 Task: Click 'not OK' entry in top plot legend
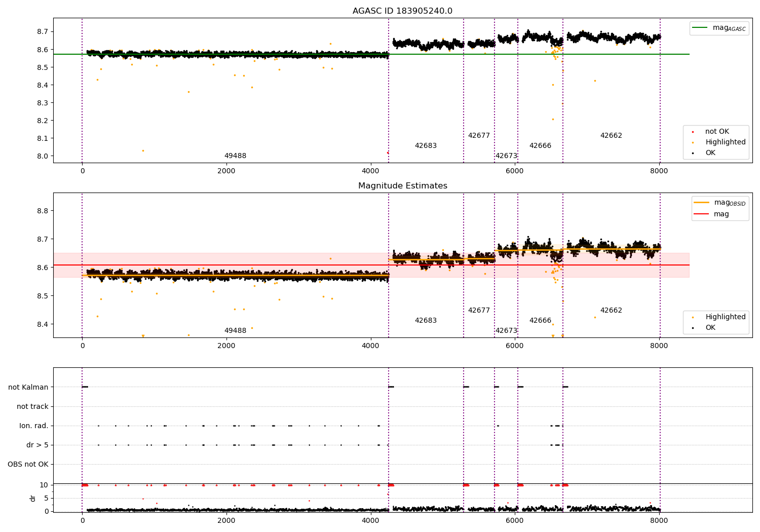tap(717, 132)
